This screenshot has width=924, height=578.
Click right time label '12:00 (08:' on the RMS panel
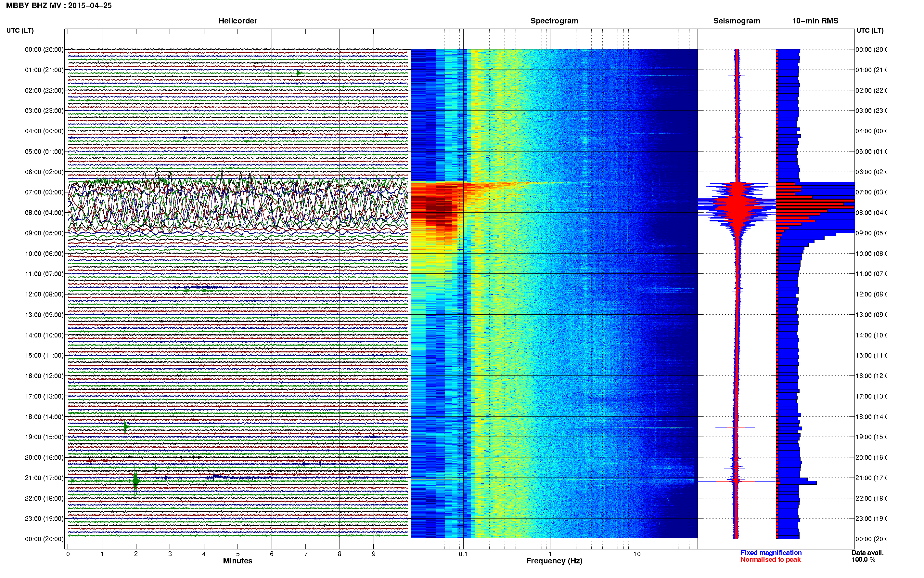click(x=871, y=294)
